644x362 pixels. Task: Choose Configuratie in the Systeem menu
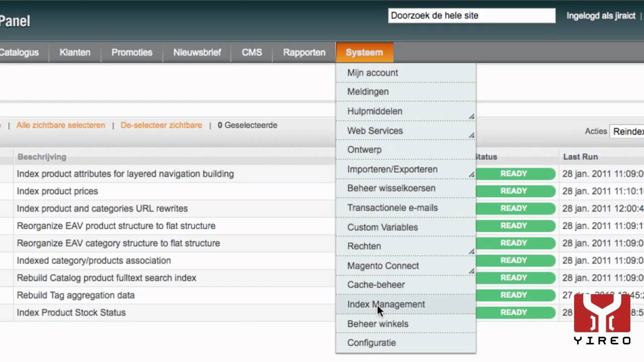click(371, 343)
